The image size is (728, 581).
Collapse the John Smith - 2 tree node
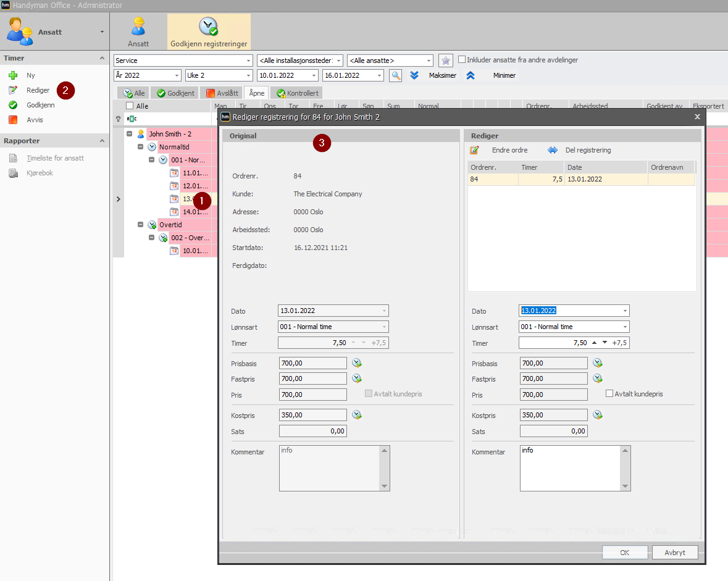[130, 134]
